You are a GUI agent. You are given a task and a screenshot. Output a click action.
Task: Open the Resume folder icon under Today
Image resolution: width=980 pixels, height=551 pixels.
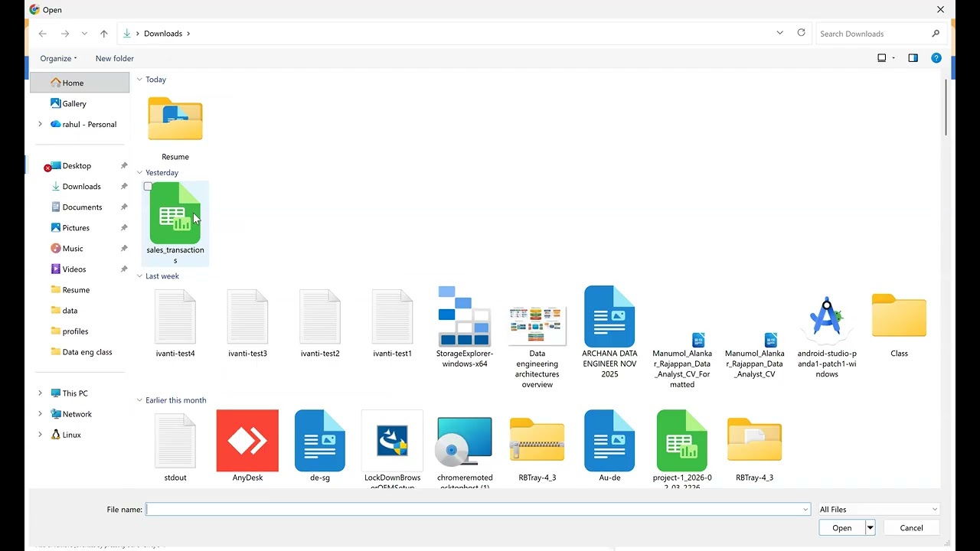175,120
